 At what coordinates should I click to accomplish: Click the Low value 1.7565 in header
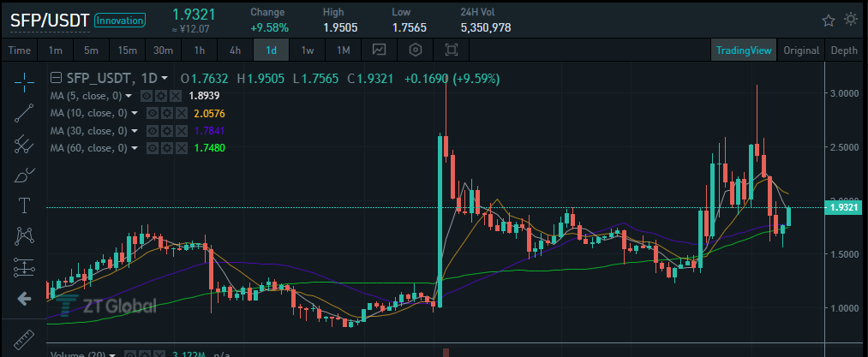409,27
